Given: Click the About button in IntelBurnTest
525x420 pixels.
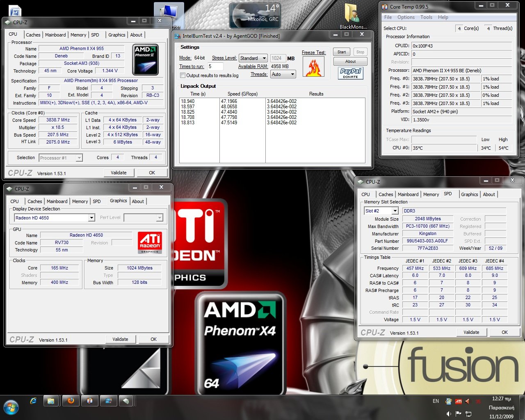Looking at the screenshot, I should [350, 62].
